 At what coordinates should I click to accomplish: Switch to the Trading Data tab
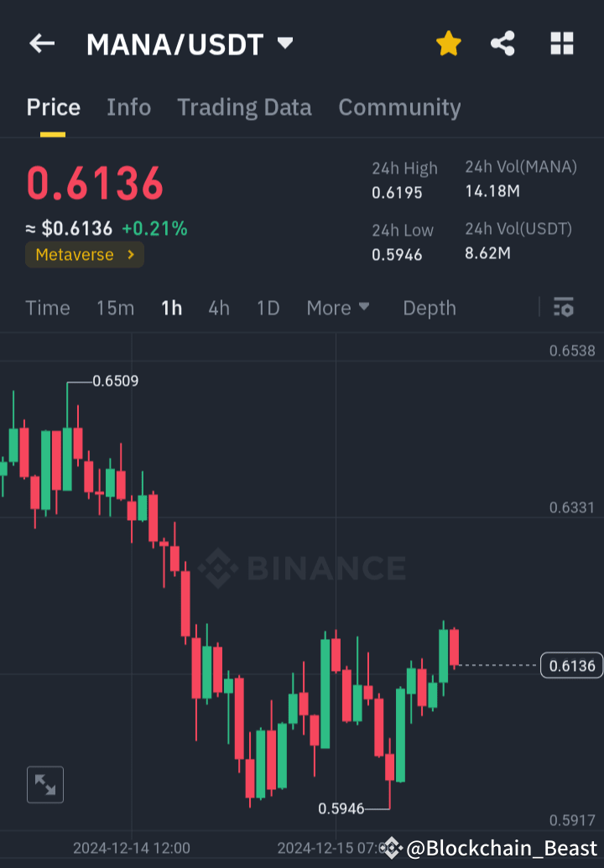click(244, 107)
